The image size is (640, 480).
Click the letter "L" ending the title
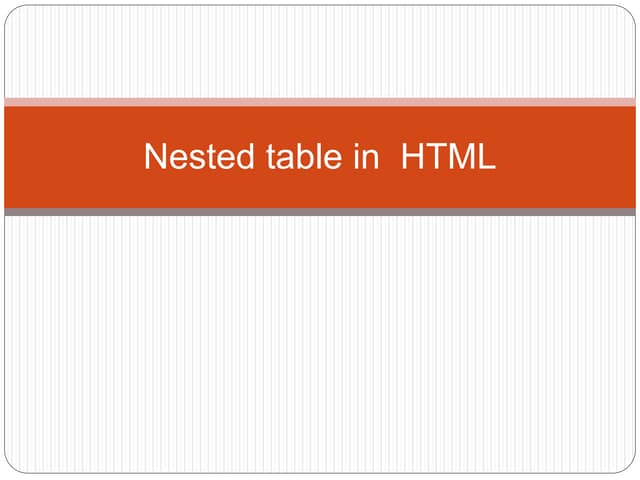[x=488, y=156]
